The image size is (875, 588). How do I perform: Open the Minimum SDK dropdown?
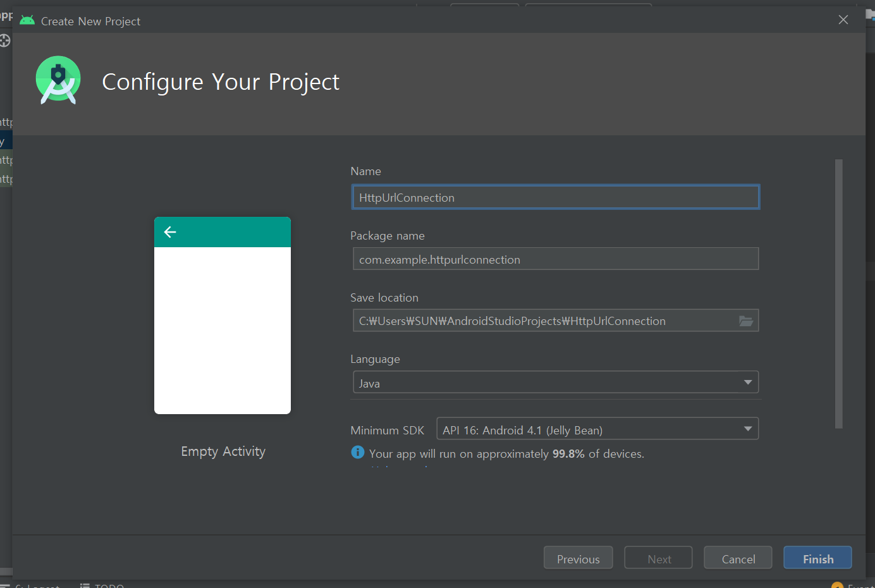coord(597,429)
